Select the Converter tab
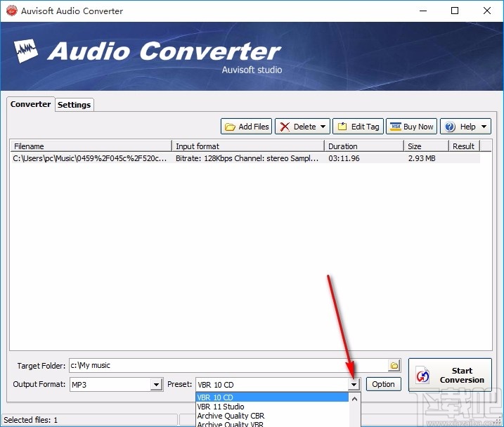The width and height of the screenshot is (504, 427). click(x=30, y=104)
